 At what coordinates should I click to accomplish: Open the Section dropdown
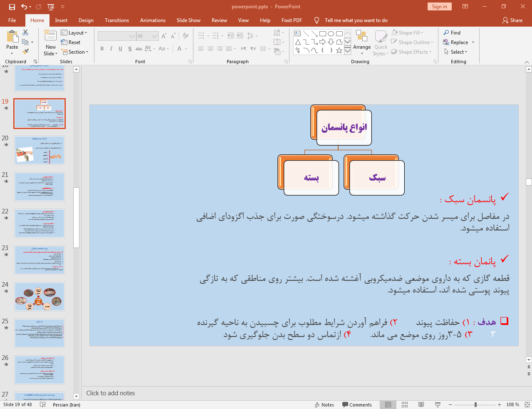click(x=75, y=52)
